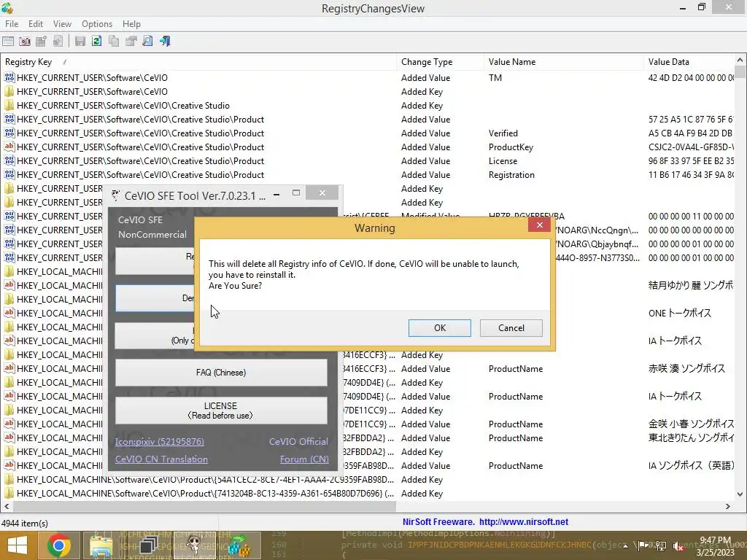
Task: Open Registry changes view options toolbar icon
Action: click(8, 42)
